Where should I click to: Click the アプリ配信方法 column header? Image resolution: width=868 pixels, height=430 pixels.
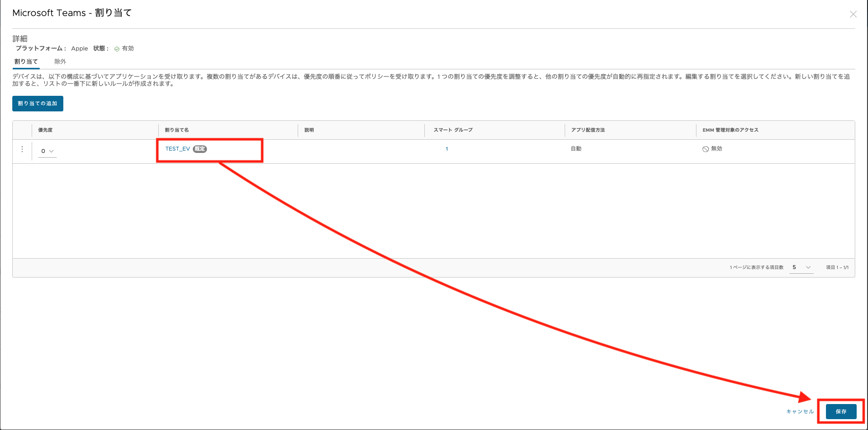588,130
